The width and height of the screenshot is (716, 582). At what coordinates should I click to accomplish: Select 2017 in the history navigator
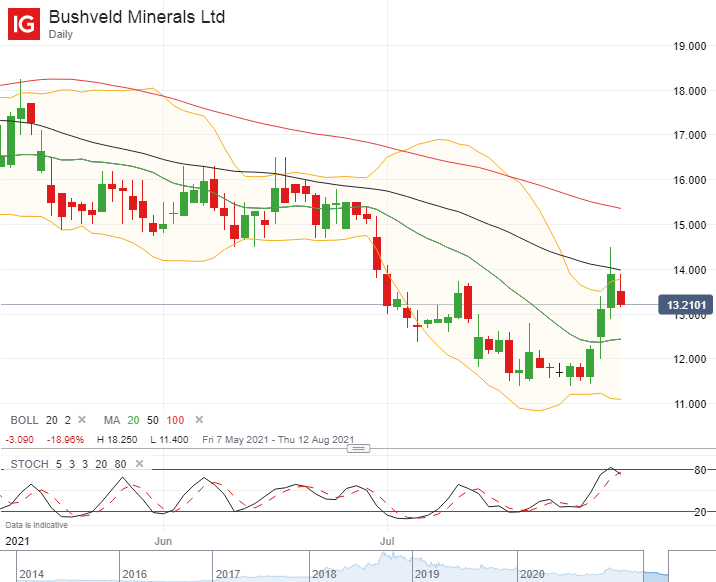228,574
